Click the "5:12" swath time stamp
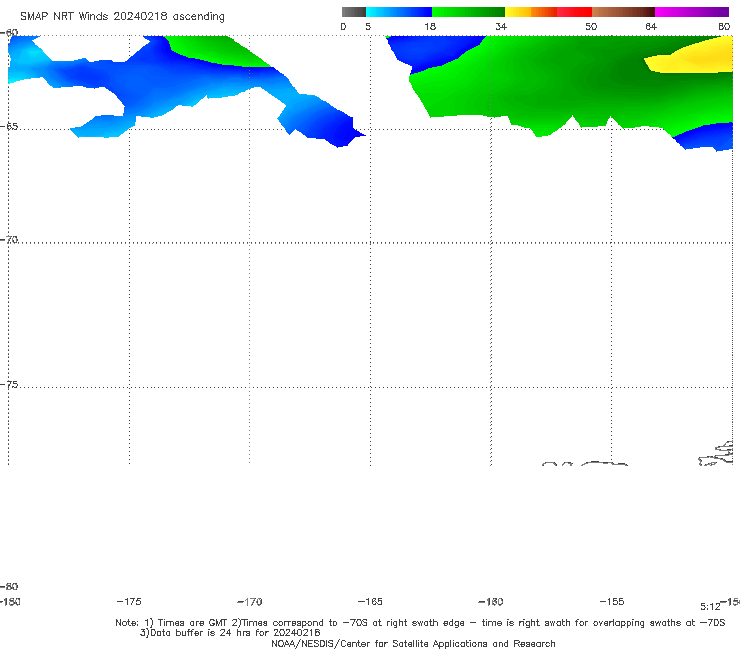740x650 pixels. (x=710, y=607)
